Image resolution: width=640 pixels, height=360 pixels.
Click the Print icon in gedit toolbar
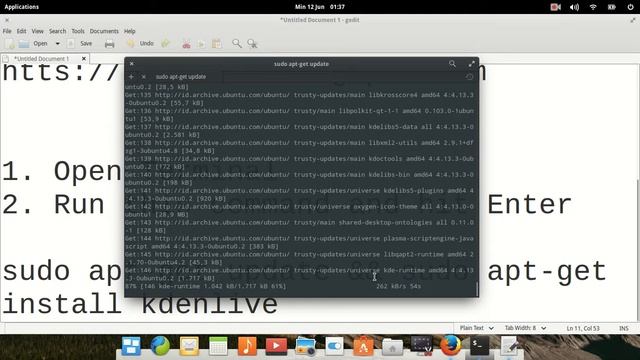tap(109, 44)
